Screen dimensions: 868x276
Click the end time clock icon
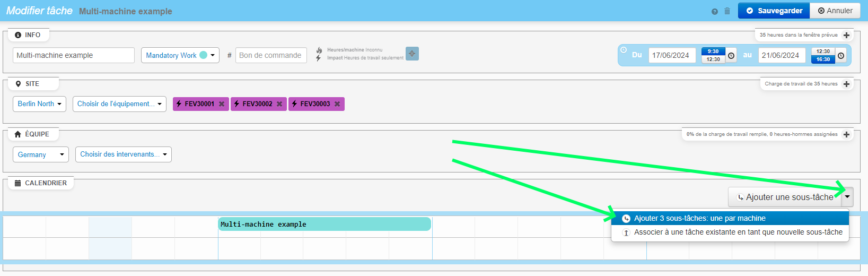point(840,56)
